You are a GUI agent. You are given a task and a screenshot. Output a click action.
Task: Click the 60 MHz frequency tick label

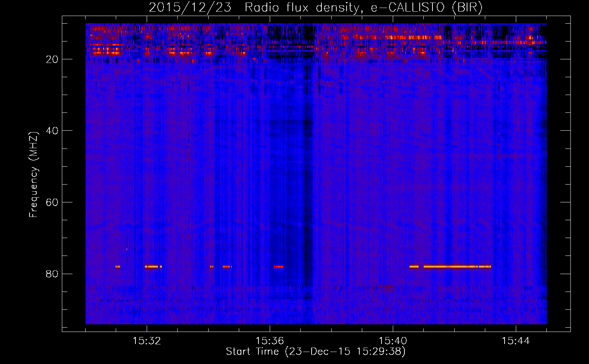52,202
